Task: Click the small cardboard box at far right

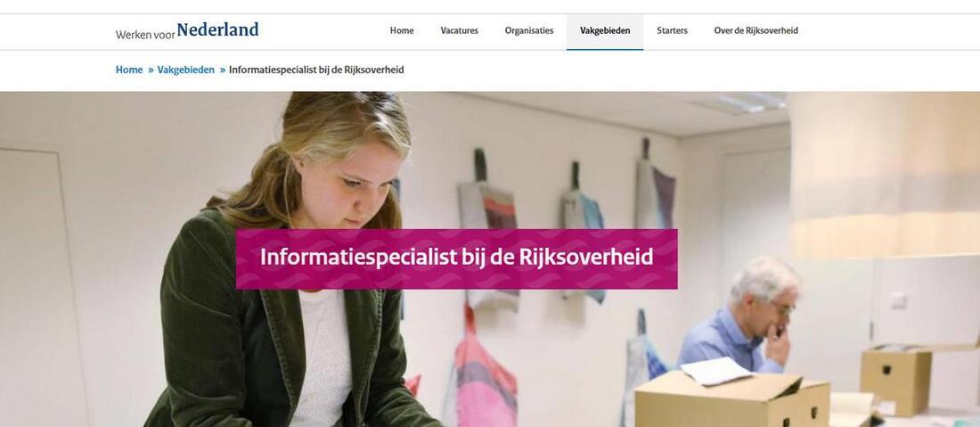Action: (895, 380)
